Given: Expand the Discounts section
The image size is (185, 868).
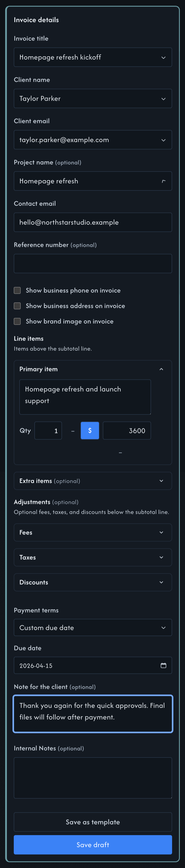Looking at the screenshot, I should coord(161,582).
